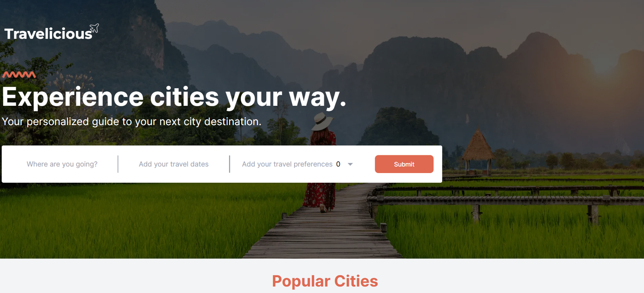
Task: Click the "Experience cities your way." headline
Action: 174,97
